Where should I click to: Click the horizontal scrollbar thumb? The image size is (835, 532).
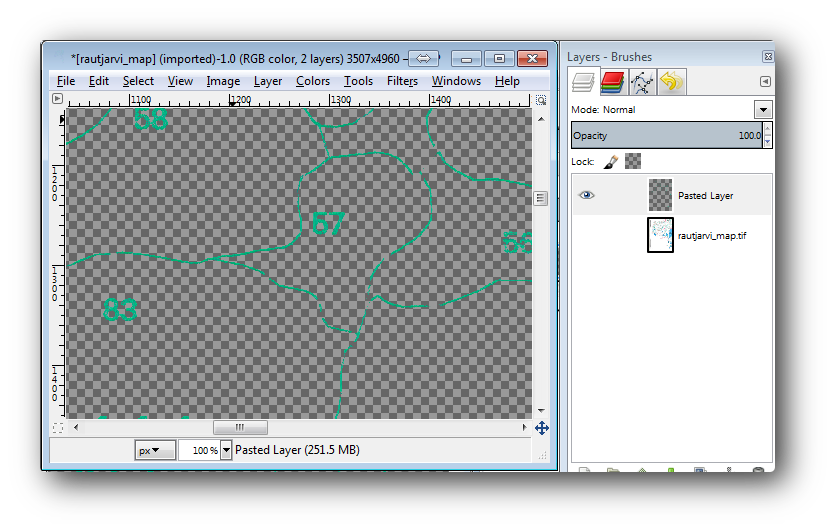(x=238, y=427)
